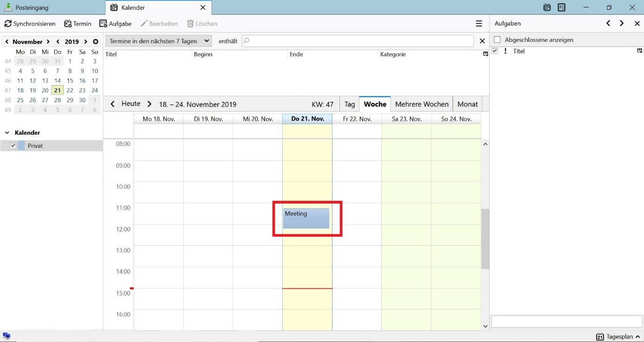This screenshot has width=644, height=342.
Task: Go to the previous week
Action: click(113, 104)
